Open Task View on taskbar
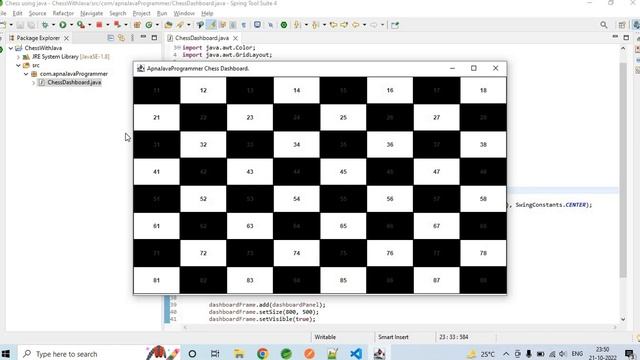This screenshot has height=360, width=640. pyautogui.click(x=215, y=353)
